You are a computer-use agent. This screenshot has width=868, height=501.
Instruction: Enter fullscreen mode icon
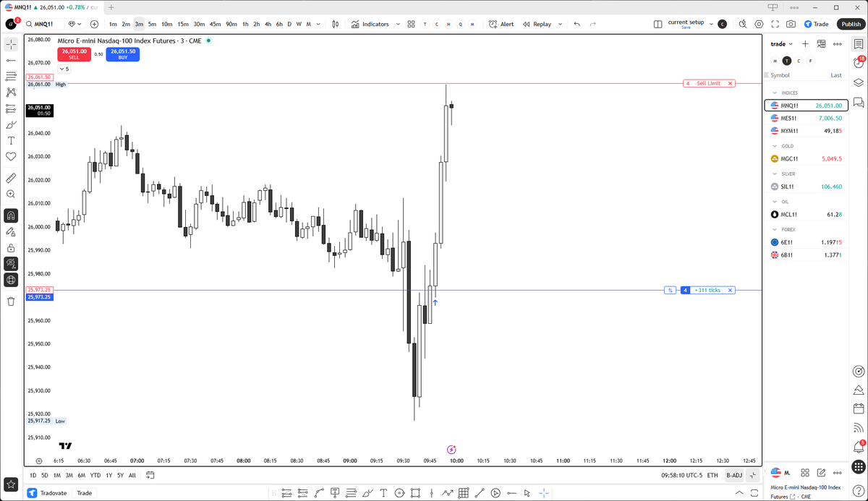coord(775,24)
